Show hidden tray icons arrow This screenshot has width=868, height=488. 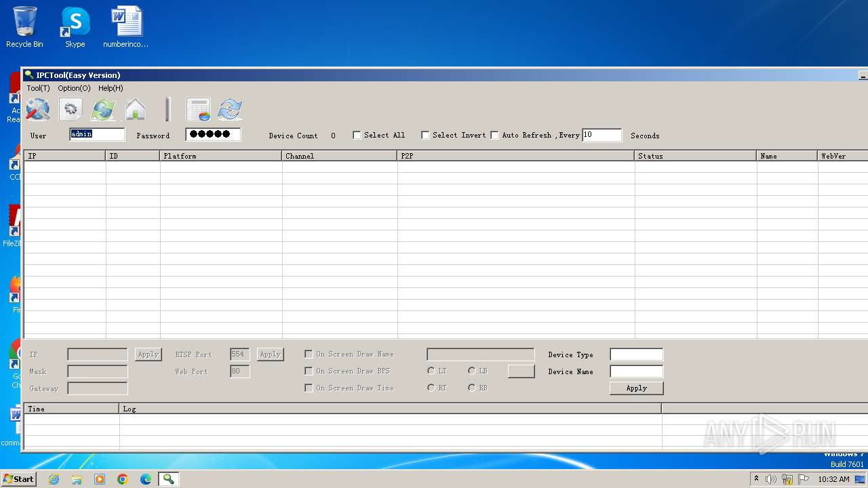(x=757, y=479)
